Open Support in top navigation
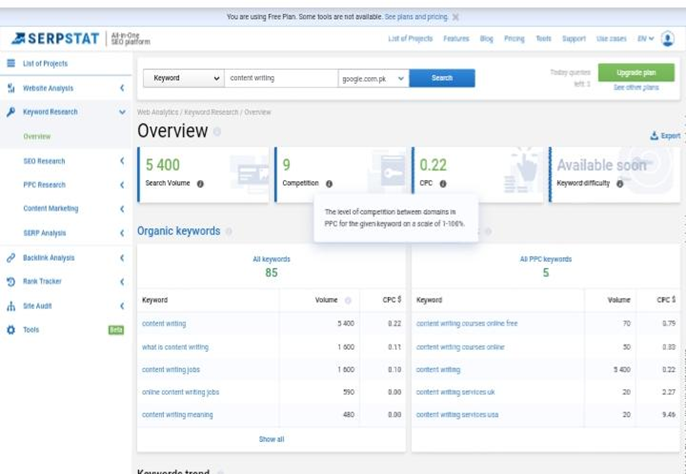Viewport: 686px width, 474px height. click(574, 39)
